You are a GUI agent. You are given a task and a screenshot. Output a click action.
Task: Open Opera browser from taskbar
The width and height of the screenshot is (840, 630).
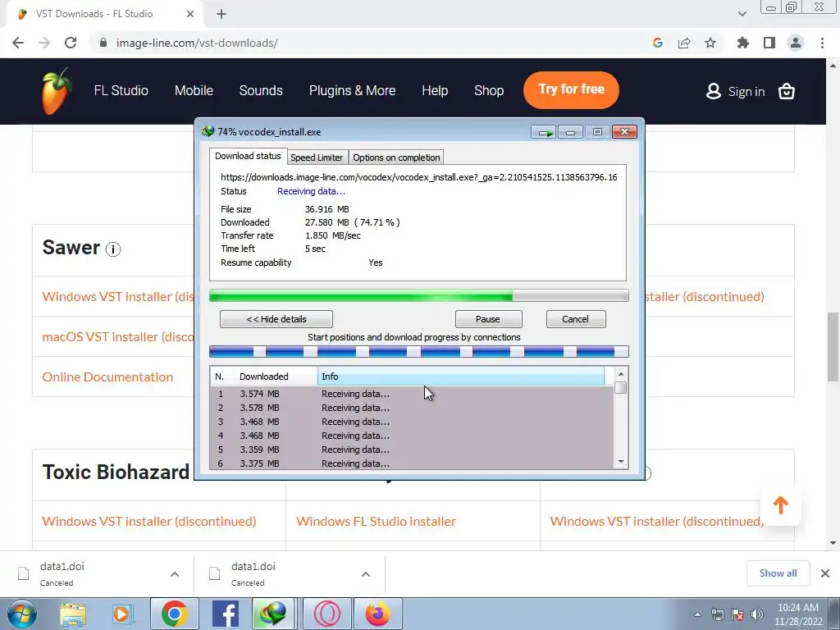(327, 614)
